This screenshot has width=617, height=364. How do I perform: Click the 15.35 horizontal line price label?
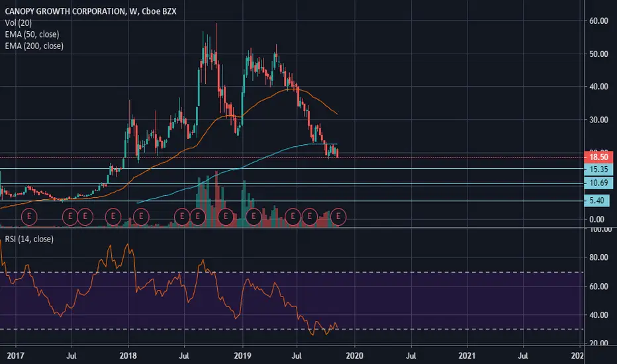(598, 169)
